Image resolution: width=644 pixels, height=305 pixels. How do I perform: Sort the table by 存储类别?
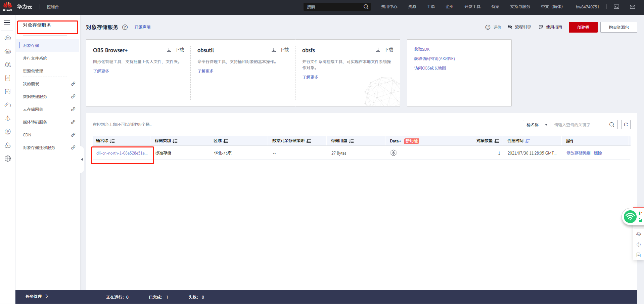[x=175, y=141]
